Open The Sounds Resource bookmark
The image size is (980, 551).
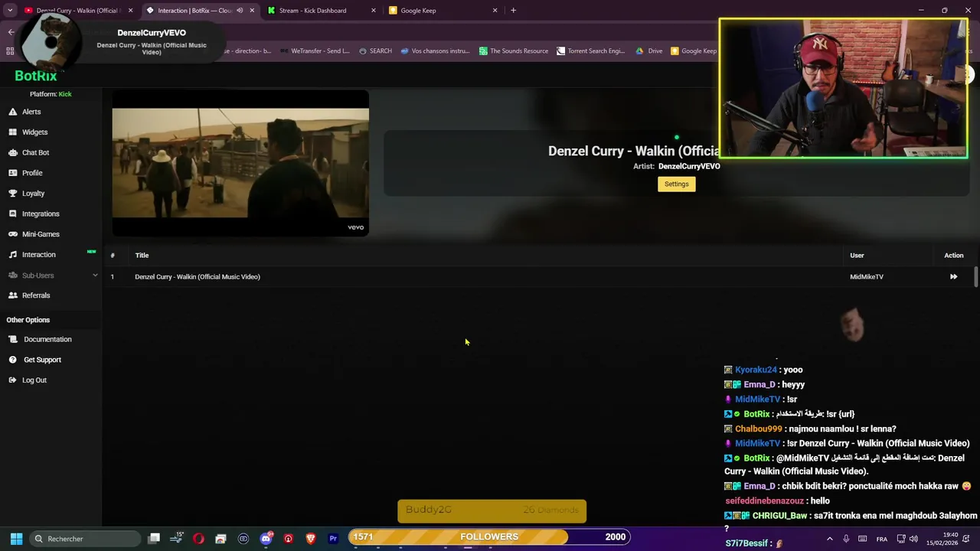pyautogui.click(x=514, y=51)
